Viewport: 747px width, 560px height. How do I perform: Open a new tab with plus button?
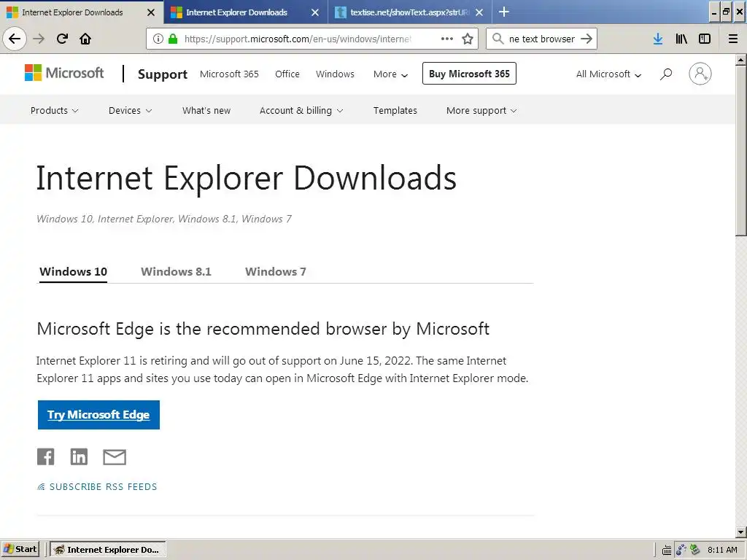pos(503,12)
